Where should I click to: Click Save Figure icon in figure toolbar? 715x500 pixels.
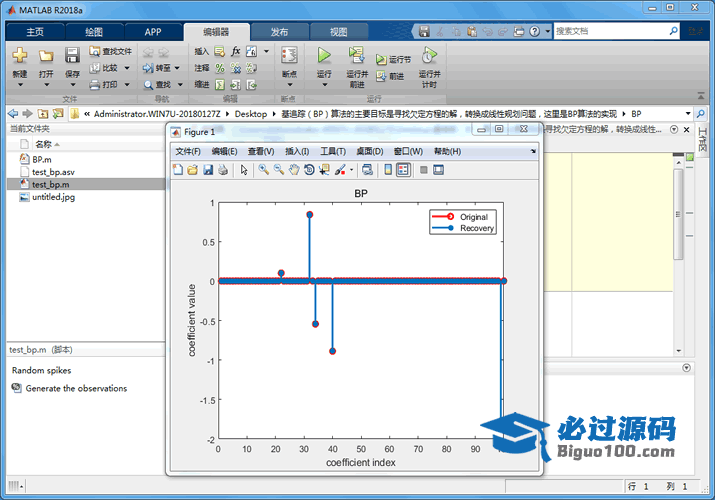click(x=208, y=170)
